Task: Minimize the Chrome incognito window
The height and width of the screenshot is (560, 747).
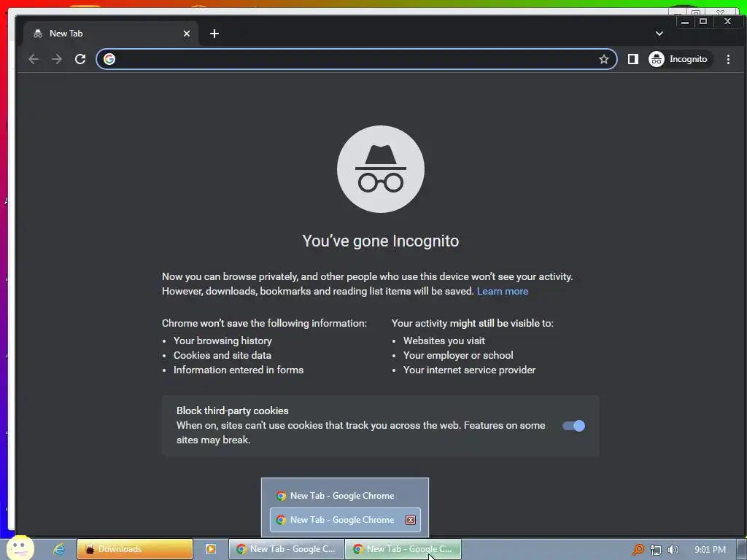Action: tap(684, 21)
